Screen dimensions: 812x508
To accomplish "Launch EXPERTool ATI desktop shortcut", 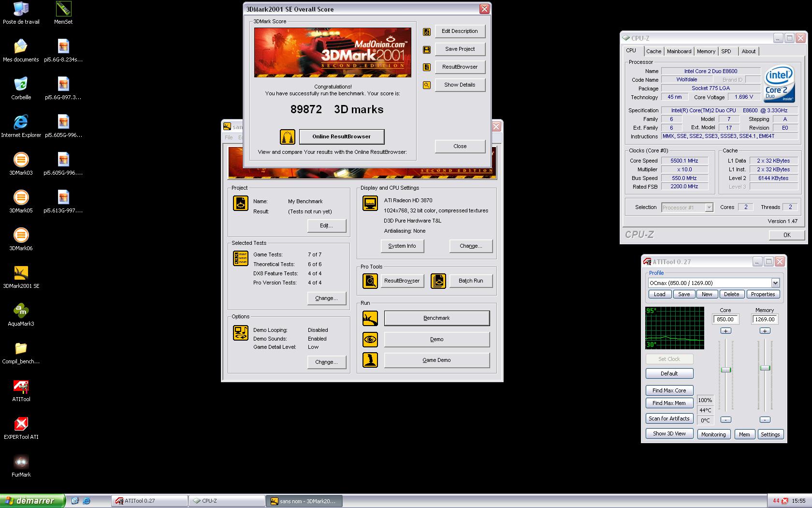I will tap(21, 428).
